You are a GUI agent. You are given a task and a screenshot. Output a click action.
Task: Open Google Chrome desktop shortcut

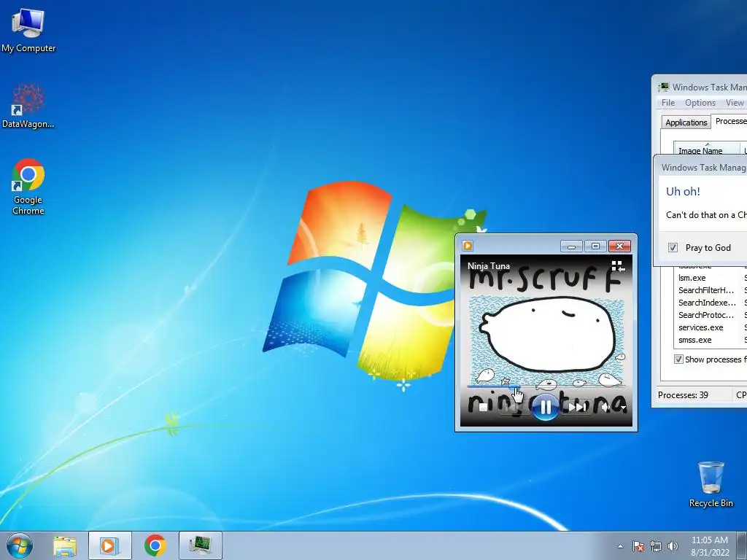coord(28,187)
